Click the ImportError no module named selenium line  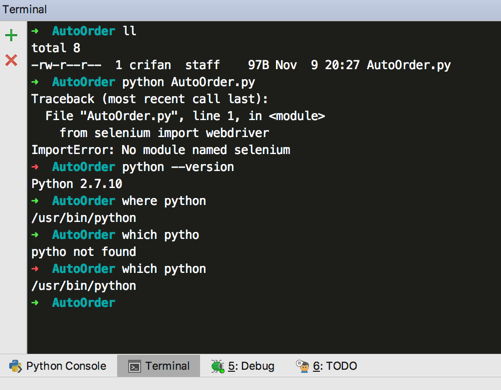point(161,150)
